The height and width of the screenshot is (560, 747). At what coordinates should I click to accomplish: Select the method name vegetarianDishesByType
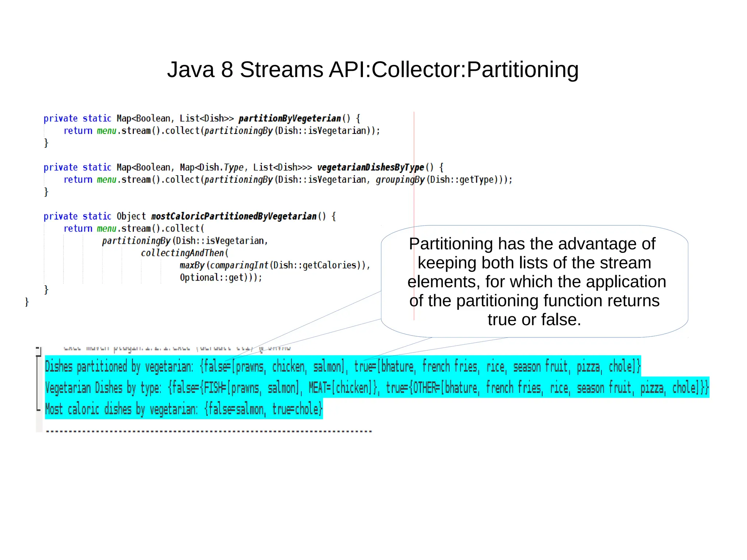click(371, 167)
